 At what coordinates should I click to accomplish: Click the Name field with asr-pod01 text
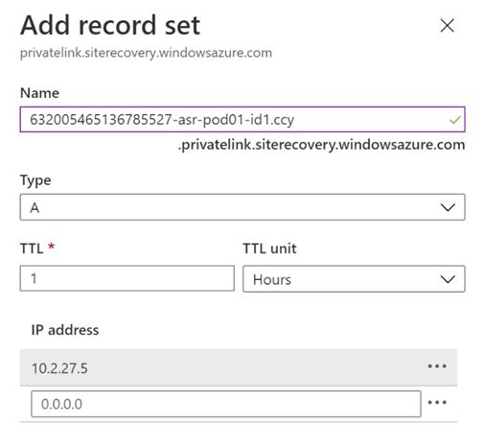(242, 119)
